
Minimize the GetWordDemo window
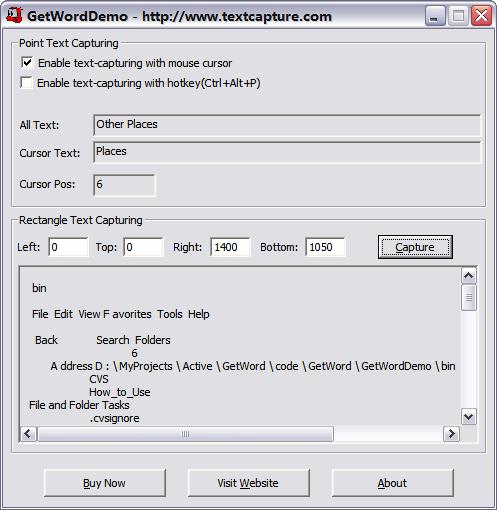pos(435,16)
